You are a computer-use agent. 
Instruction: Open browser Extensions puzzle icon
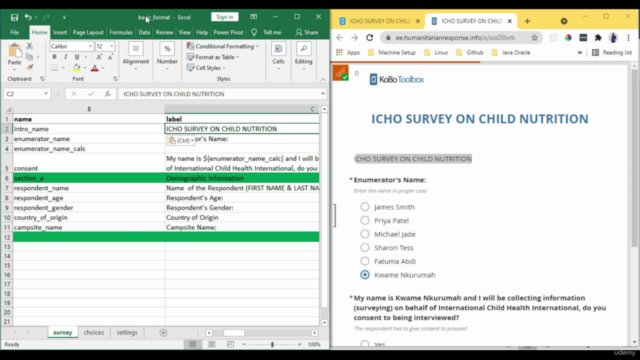pos(598,38)
